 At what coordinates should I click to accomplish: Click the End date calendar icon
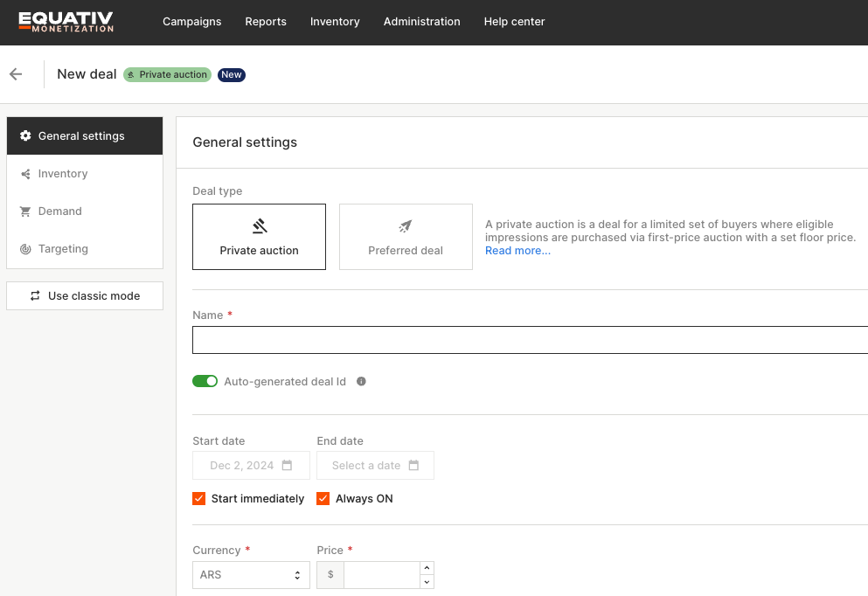tap(413, 466)
